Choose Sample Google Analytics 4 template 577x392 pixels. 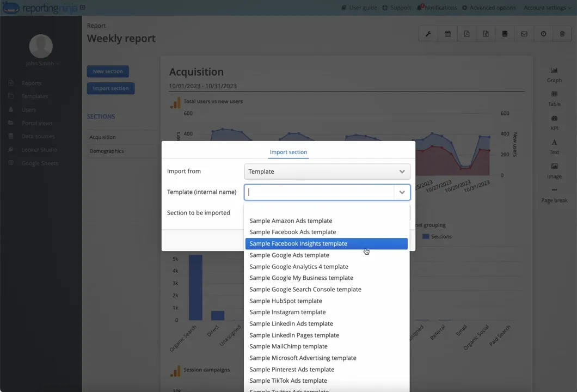tap(327, 266)
